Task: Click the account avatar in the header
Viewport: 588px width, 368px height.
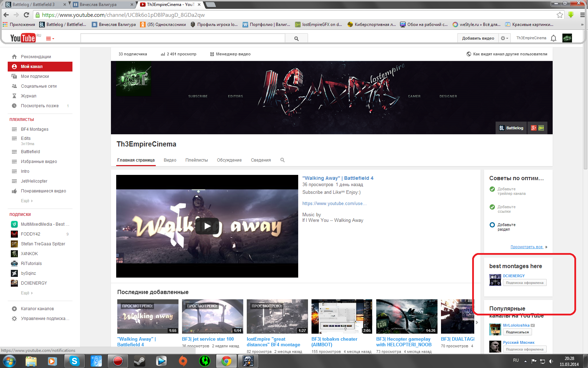Action: [x=567, y=38]
